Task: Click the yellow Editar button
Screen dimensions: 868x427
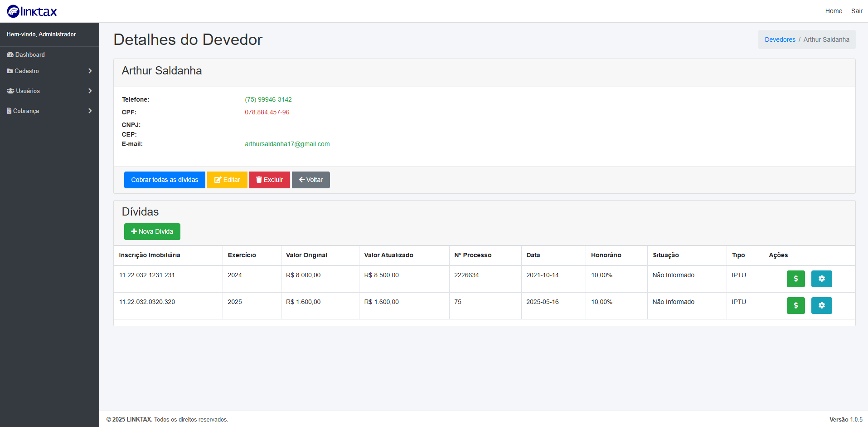Action: pos(227,180)
